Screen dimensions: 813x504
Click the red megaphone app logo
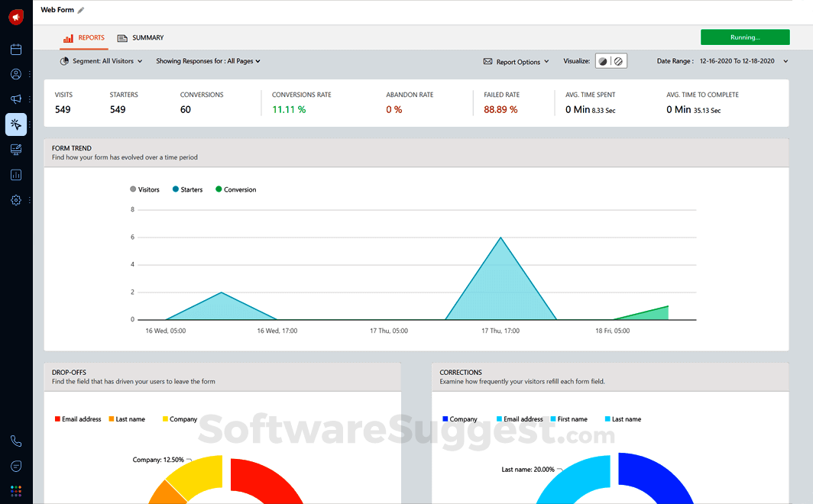16,16
